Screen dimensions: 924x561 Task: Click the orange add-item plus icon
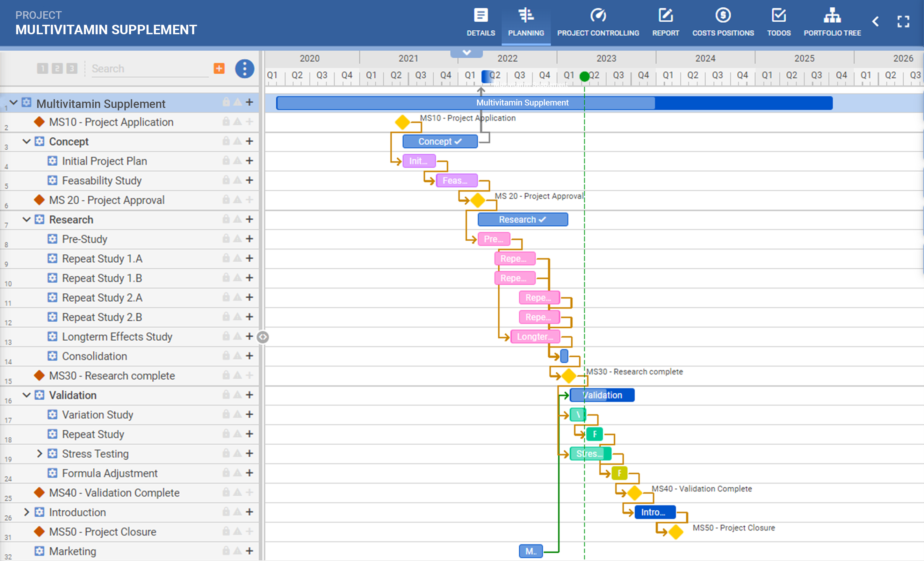pyautogui.click(x=219, y=68)
